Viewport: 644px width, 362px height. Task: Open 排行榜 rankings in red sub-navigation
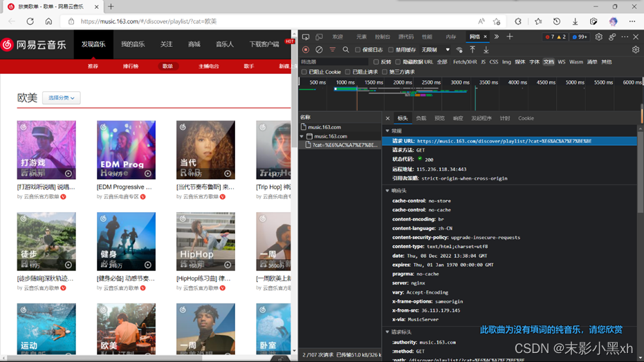point(131,66)
